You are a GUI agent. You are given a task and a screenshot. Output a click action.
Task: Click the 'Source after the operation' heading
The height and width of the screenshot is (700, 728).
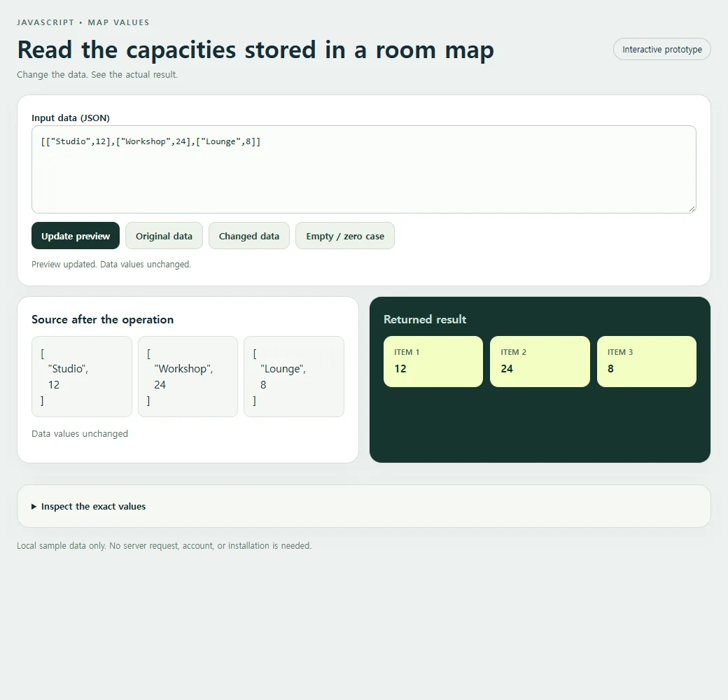103,319
